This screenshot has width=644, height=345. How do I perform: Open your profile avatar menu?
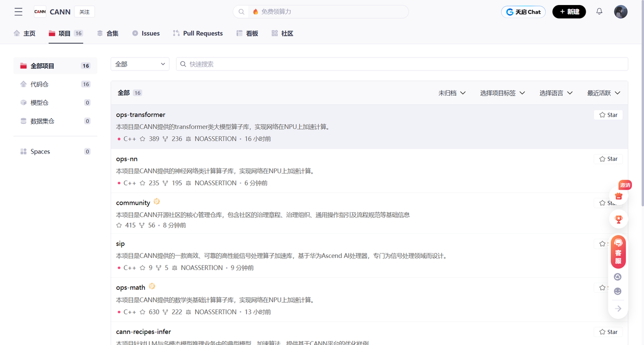tap(621, 11)
